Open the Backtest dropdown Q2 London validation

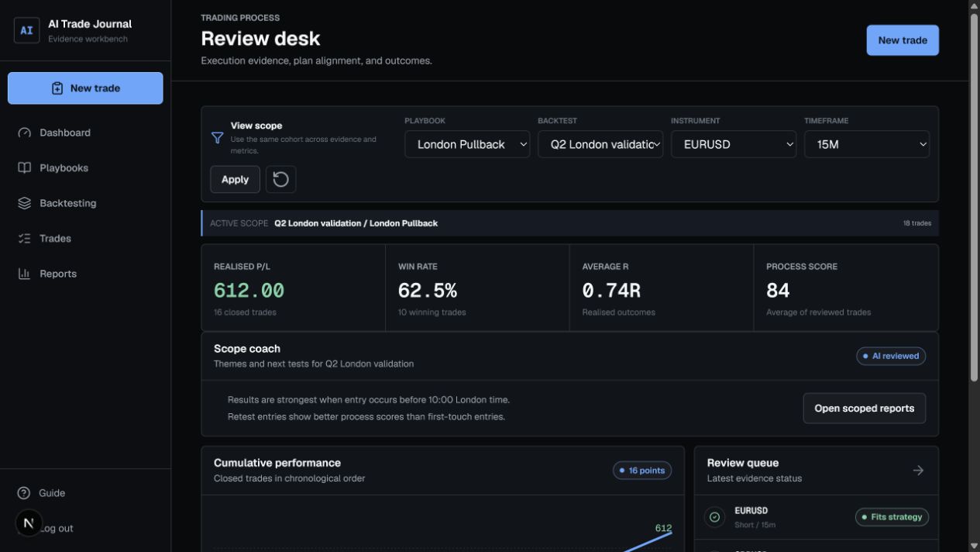pyautogui.click(x=600, y=144)
